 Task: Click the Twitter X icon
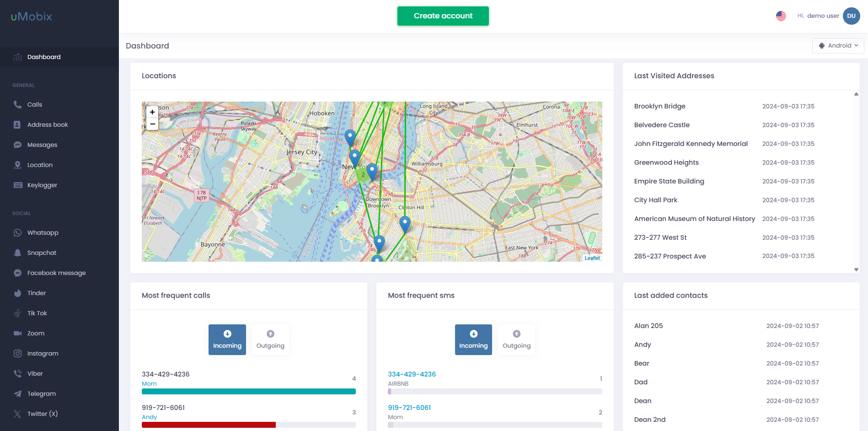(17, 414)
